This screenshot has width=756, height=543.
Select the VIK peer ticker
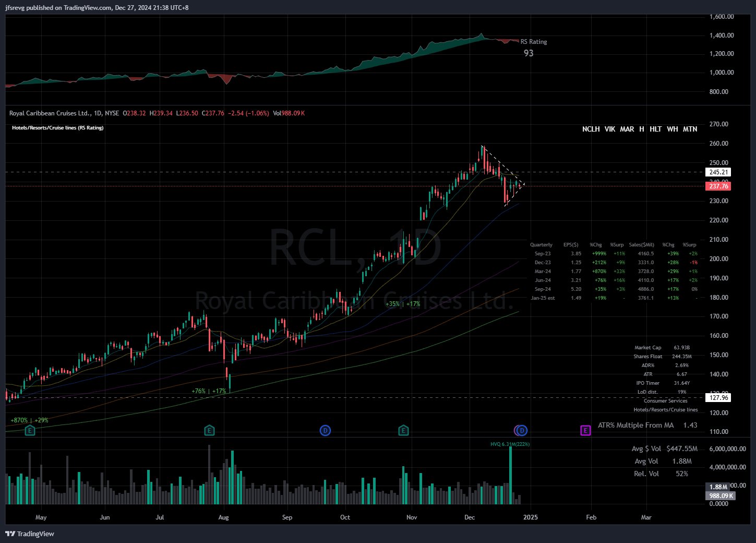pyautogui.click(x=609, y=129)
